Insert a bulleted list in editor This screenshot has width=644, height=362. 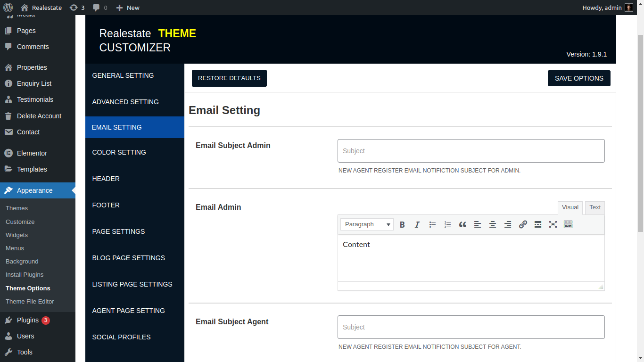[x=432, y=224]
